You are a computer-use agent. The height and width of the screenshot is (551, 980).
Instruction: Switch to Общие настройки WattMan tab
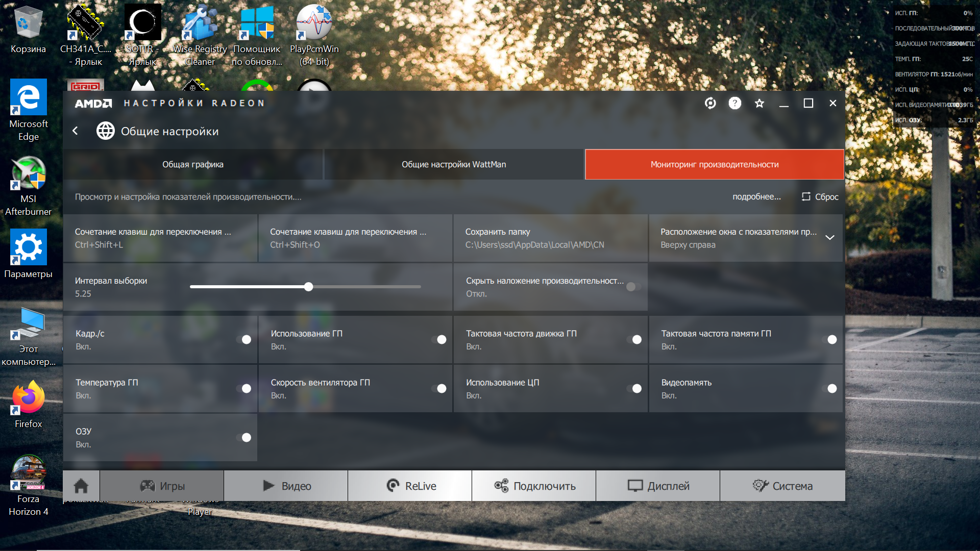pyautogui.click(x=454, y=164)
